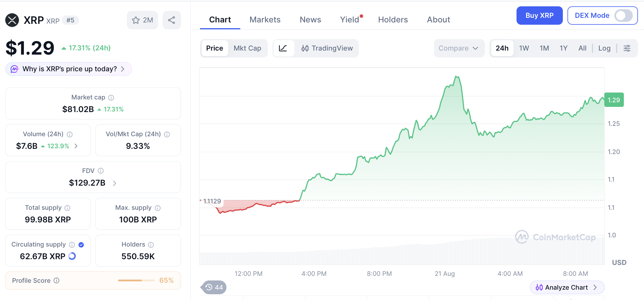Toggle the DEX Mode switch
The height and width of the screenshot is (300, 644).
(x=623, y=16)
